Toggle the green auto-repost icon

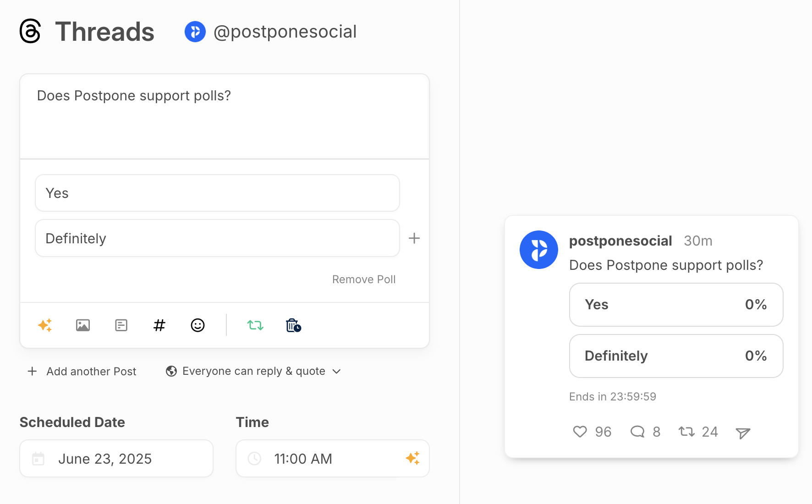point(255,325)
